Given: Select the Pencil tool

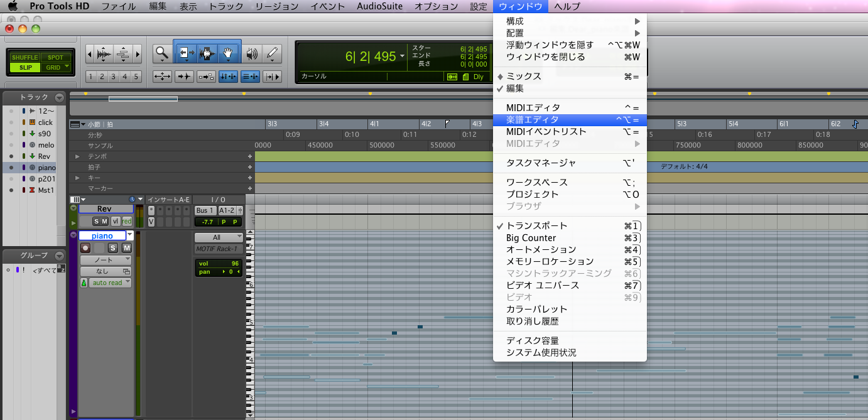Looking at the screenshot, I should click(x=271, y=53).
